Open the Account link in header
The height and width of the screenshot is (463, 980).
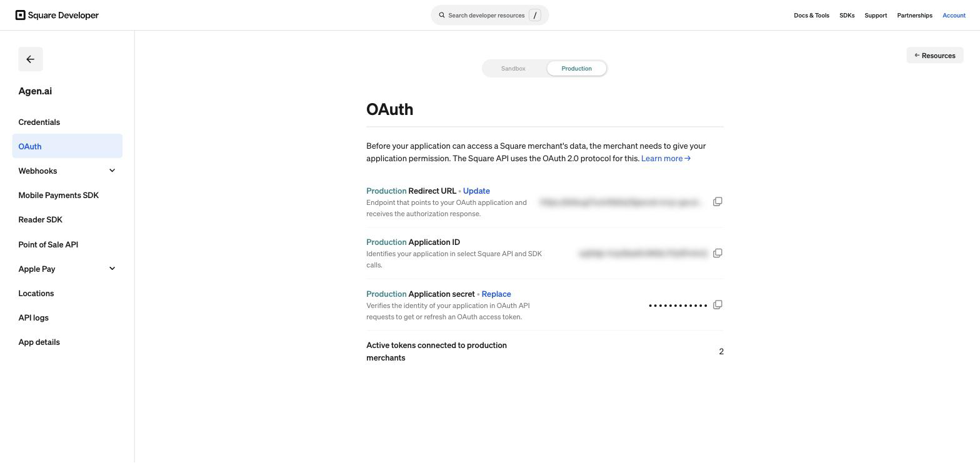[954, 15]
